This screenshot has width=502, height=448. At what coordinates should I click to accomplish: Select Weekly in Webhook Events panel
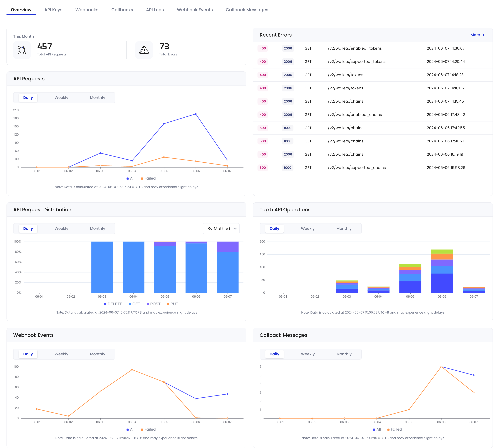click(62, 354)
